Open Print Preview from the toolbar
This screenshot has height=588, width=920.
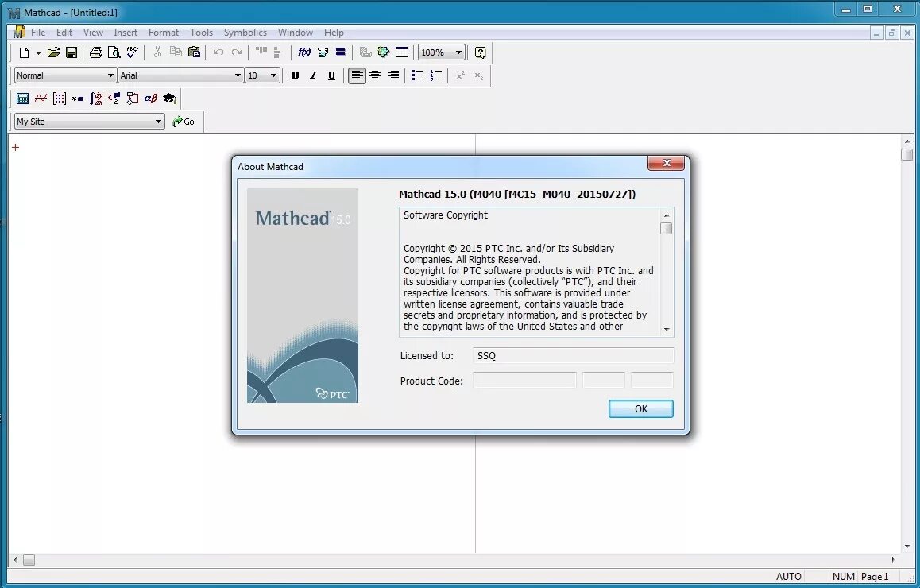114,52
